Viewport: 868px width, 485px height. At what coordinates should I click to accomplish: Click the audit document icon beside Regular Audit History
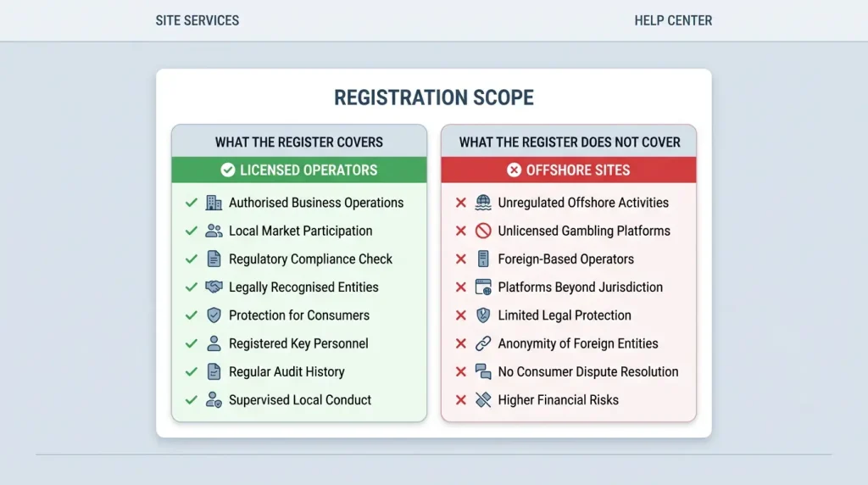pos(214,371)
